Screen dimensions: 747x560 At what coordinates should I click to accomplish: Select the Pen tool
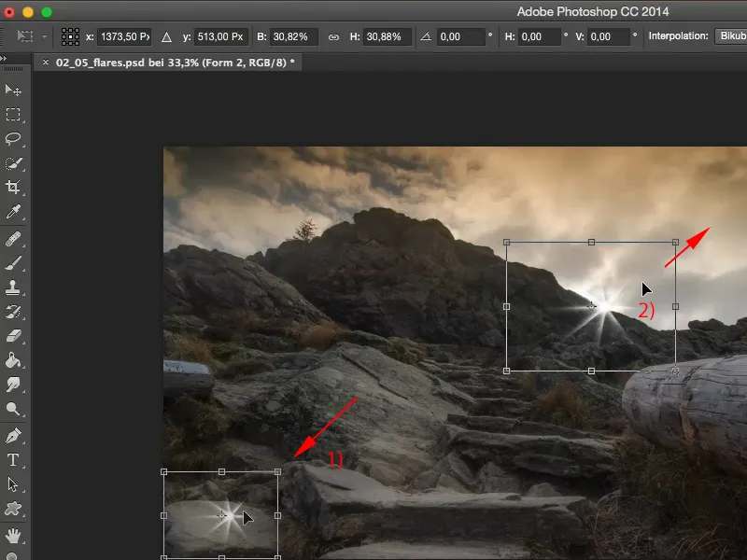click(13, 436)
